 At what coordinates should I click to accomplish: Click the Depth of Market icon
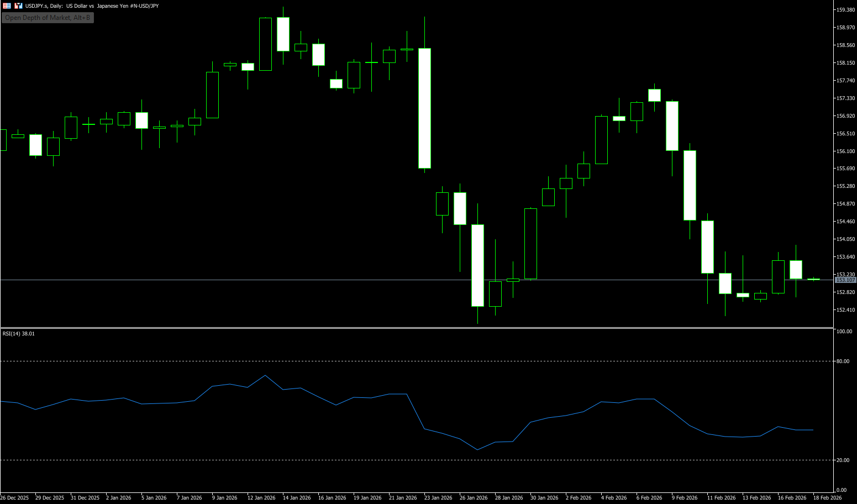point(19,6)
